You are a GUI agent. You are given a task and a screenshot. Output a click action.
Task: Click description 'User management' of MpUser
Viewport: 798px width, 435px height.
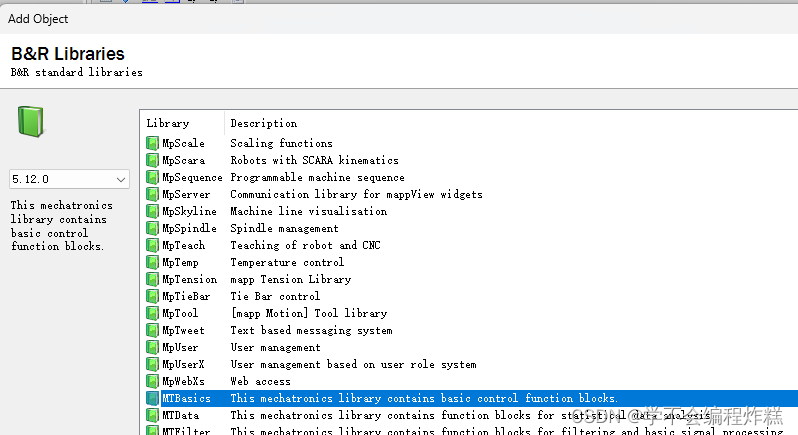coord(275,347)
